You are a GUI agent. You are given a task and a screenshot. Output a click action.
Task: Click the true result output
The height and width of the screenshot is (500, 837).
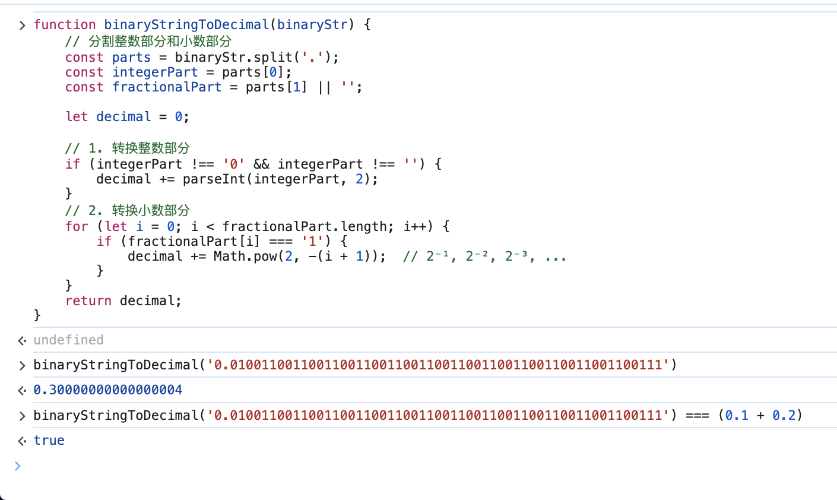click(48, 441)
